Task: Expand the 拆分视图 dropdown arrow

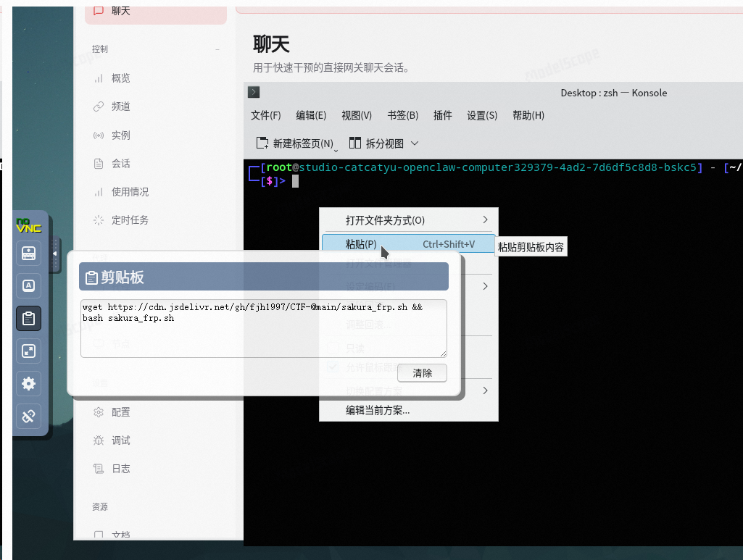Action: pos(415,143)
